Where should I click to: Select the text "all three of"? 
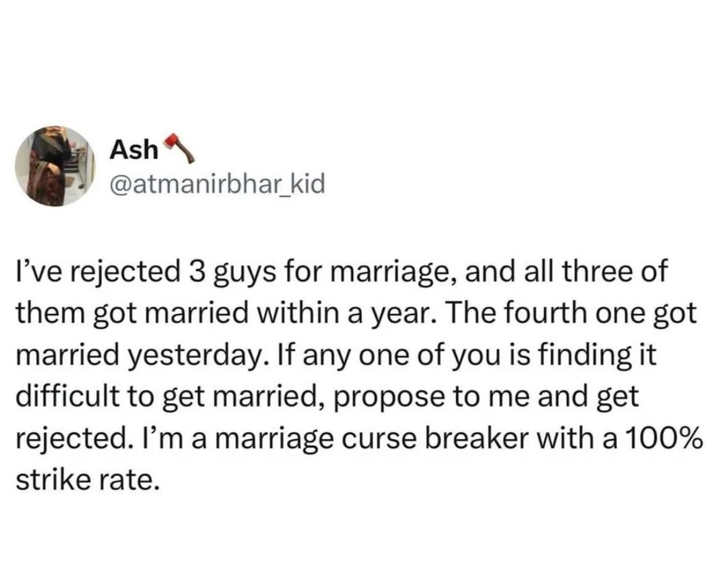pyautogui.click(x=600, y=274)
